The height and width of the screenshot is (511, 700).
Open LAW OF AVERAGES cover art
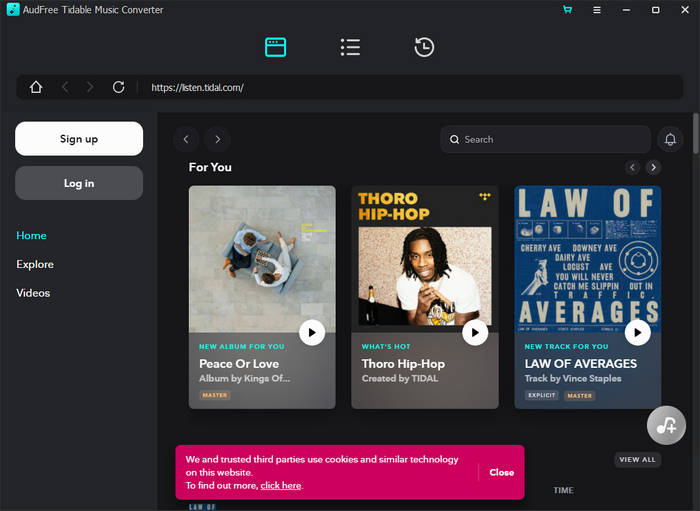pyautogui.click(x=588, y=259)
